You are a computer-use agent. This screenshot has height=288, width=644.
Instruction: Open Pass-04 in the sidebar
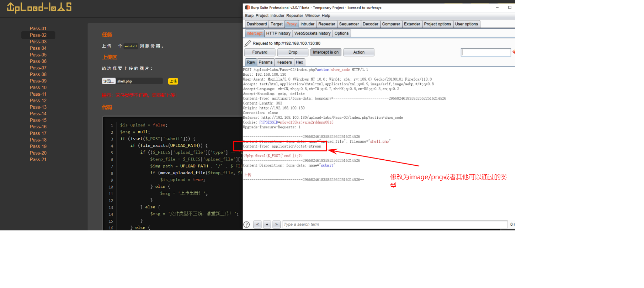click(x=38, y=48)
